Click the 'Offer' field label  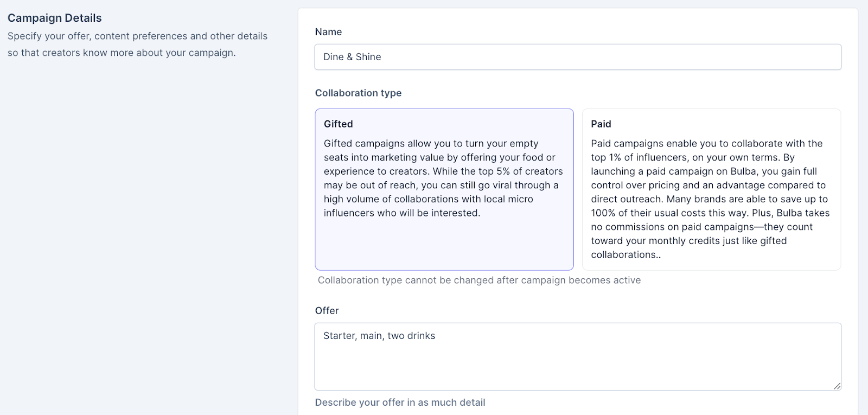pos(327,310)
